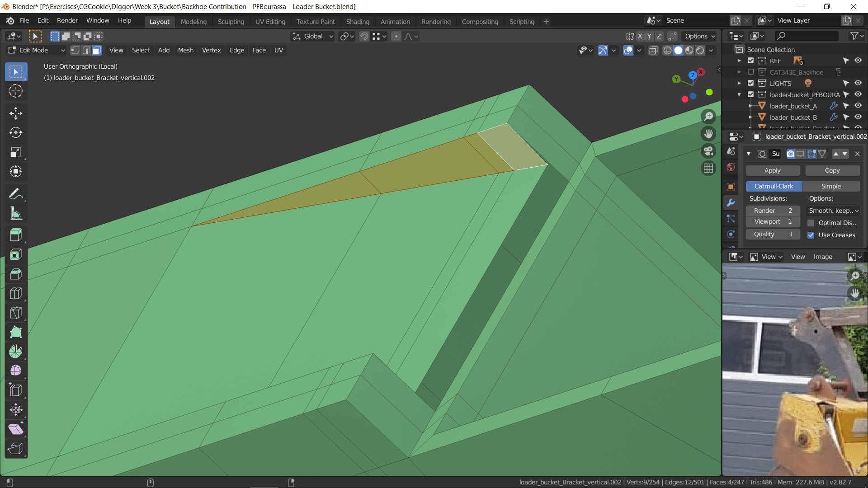868x488 pixels.
Task: Expand the REF collection in outliner
Action: click(739, 61)
